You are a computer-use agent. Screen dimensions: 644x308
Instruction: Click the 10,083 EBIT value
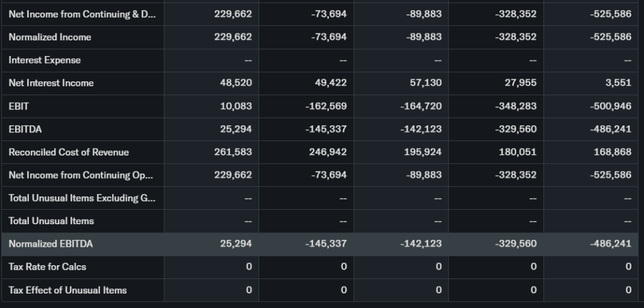236,106
